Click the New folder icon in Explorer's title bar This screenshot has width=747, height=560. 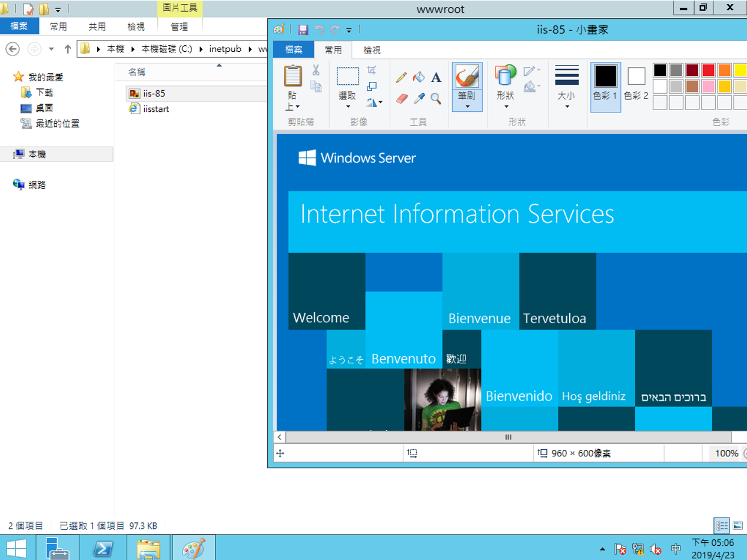click(44, 9)
